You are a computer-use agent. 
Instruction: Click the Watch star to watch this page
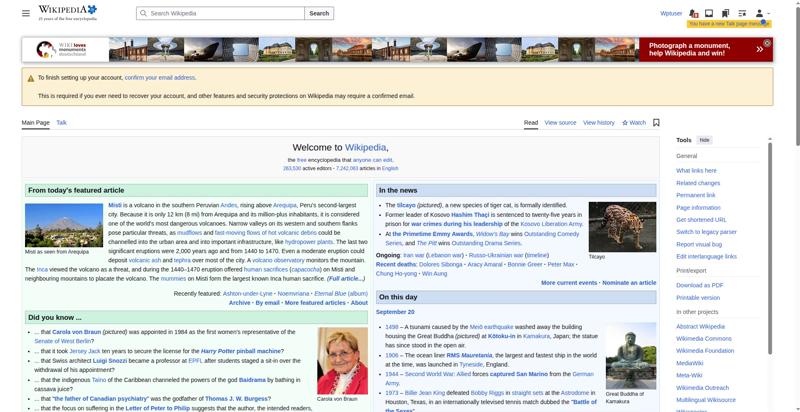click(634, 122)
